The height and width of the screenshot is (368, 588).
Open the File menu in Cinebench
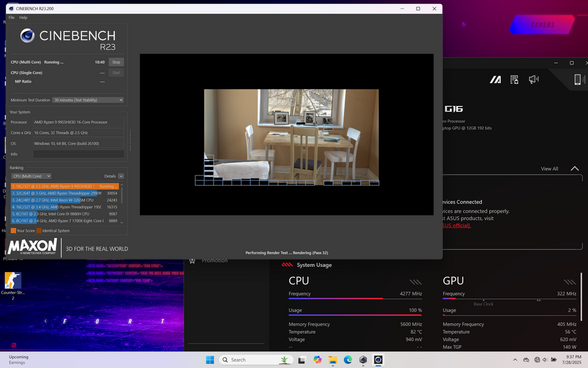click(11, 18)
